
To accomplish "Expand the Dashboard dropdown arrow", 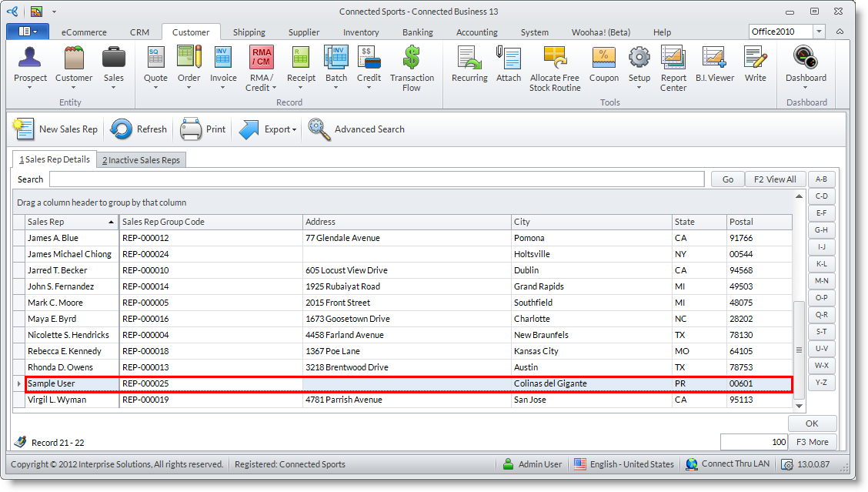I will pyautogui.click(x=806, y=88).
